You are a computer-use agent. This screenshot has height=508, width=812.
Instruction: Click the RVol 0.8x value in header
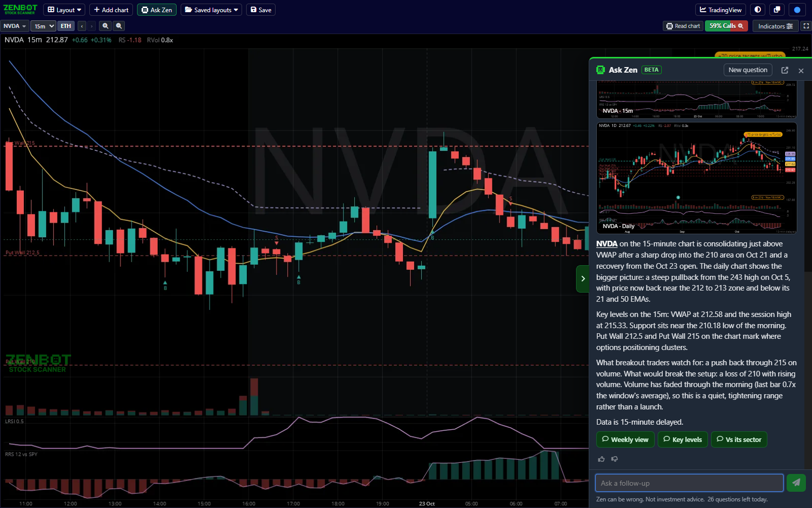(160, 40)
